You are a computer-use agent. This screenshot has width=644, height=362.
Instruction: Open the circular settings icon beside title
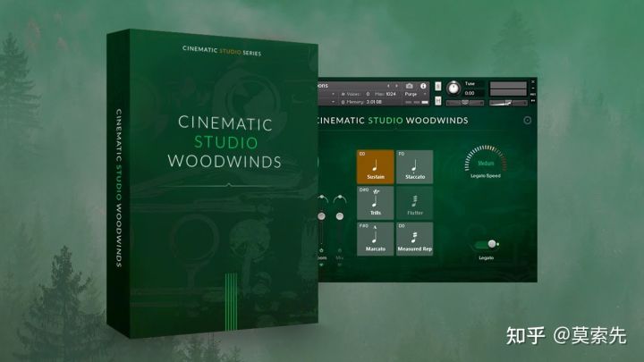point(528,121)
